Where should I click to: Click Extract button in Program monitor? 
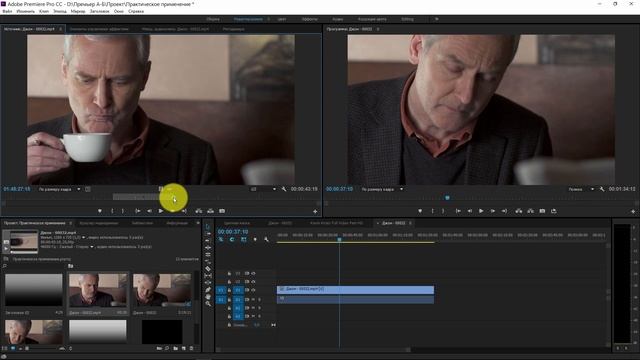pyautogui.click(x=530, y=211)
